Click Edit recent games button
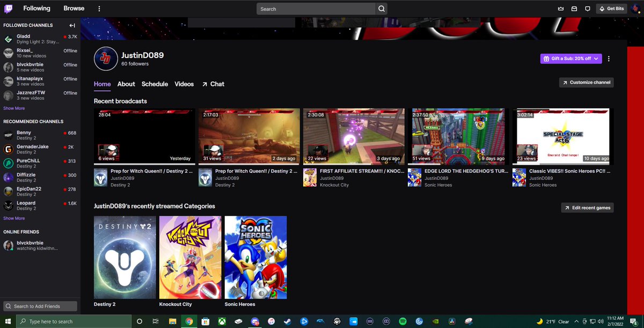The height and width of the screenshot is (328, 644). click(587, 208)
